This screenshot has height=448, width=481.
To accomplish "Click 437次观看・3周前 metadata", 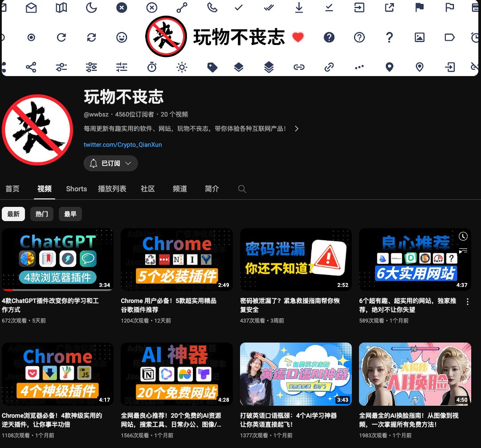I will click(262, 320).
